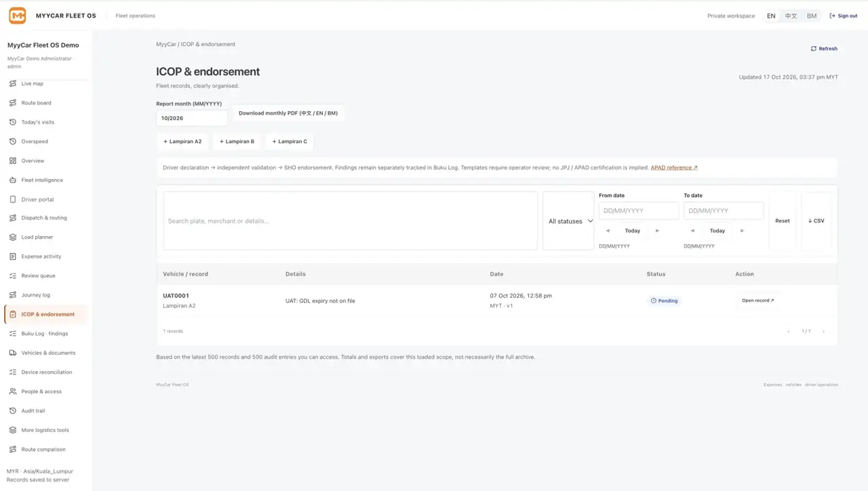The image size is (868, 491).
Task: Switch language to BM
Action: (x=812, y=16)
